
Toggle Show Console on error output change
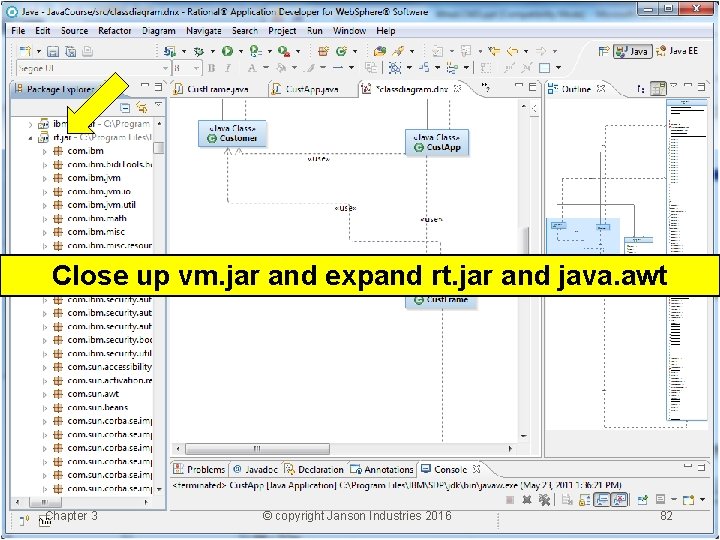coord(619,500)
